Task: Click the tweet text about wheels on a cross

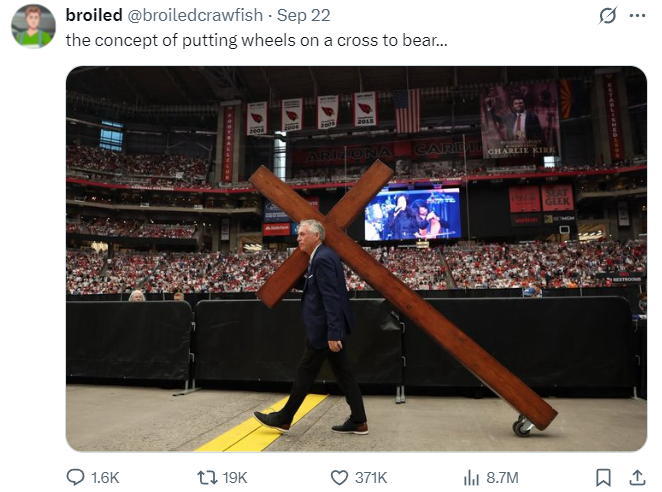Action: (256, 40)
